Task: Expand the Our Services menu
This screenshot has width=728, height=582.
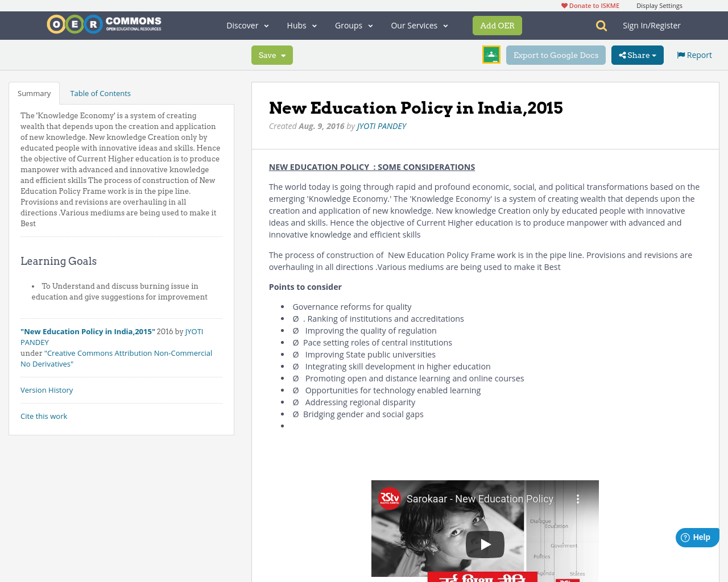Action: click(x=418, y=25)
